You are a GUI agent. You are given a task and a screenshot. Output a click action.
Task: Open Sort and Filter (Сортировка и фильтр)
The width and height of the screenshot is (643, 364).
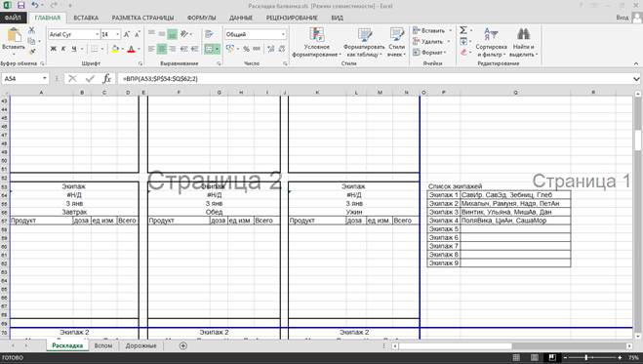tap(491, 42)
